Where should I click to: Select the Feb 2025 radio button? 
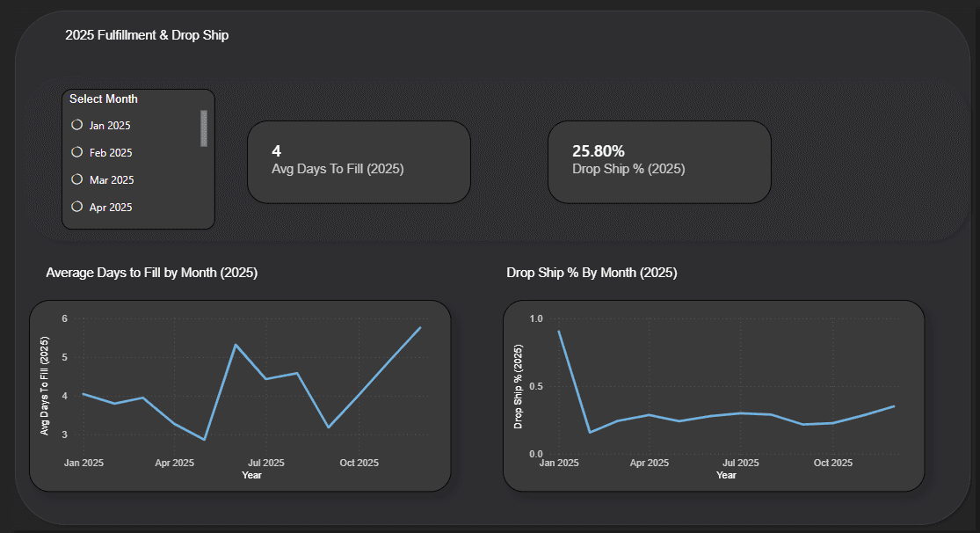coord(76,152)
